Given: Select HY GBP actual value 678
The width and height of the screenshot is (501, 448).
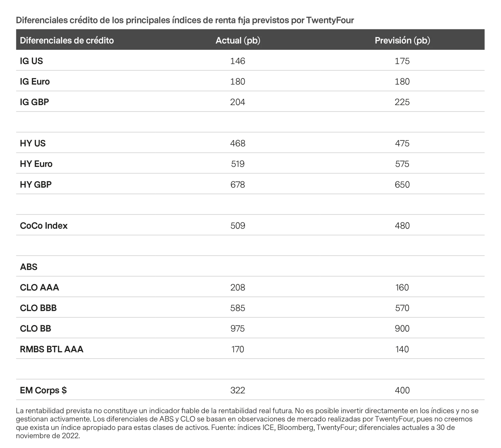Looking at the screenshot, I should [x=238, y=185].
